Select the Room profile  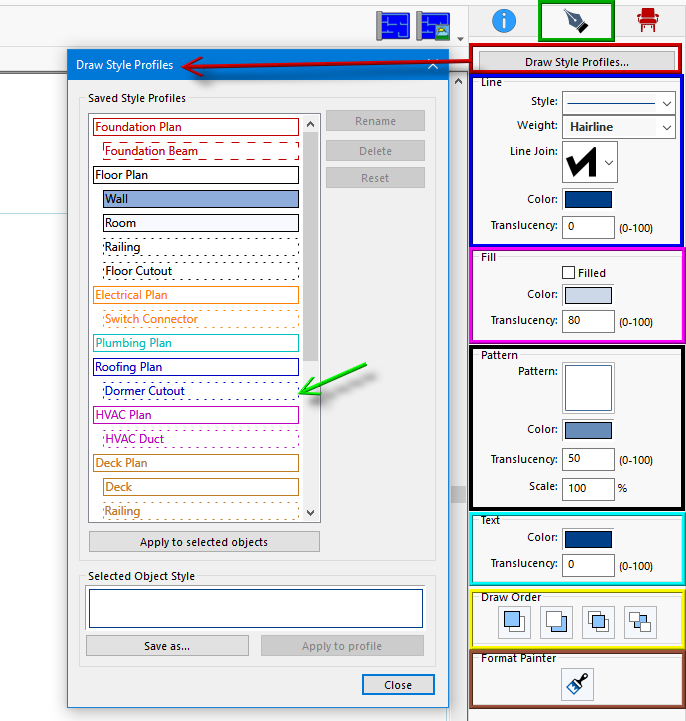pos(201,223)
